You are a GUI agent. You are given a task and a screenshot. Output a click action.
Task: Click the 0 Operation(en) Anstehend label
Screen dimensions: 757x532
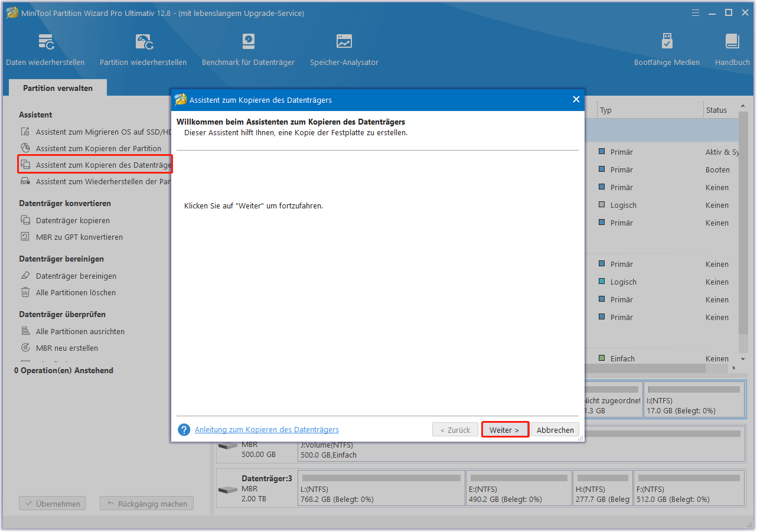point(64,370)
